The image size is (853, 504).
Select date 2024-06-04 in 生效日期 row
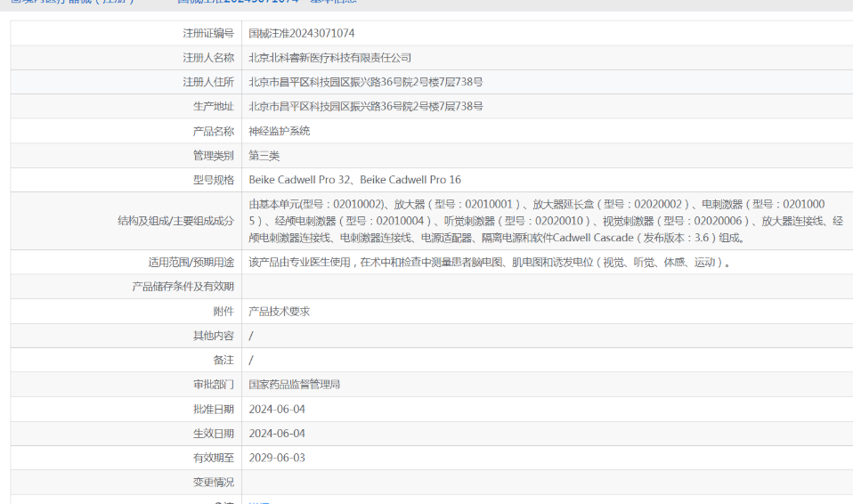click(277, 434)
